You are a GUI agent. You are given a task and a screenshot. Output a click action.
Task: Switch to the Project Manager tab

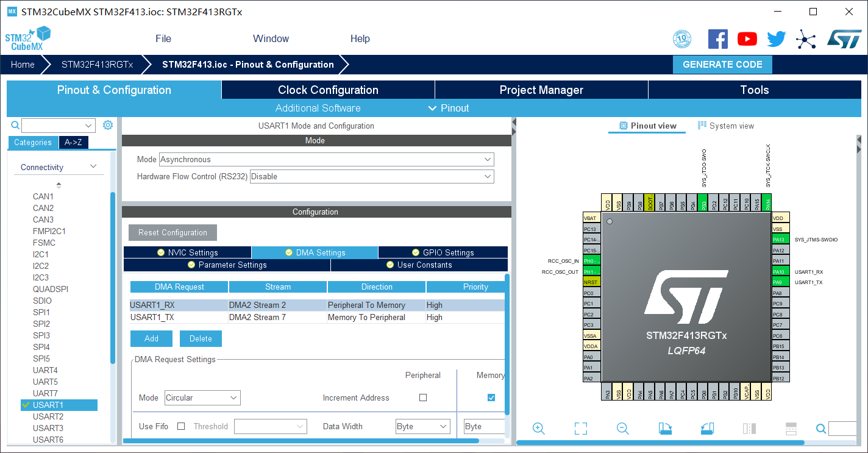[541, 90]
